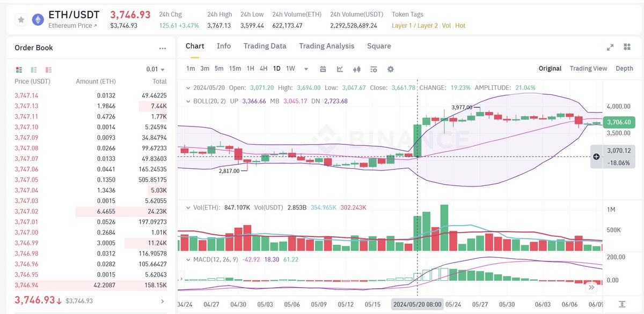Viewport: 644px width, 314px height.
Task: Select the ask order at price 3,746.99
Action: (x=91, y=243)
